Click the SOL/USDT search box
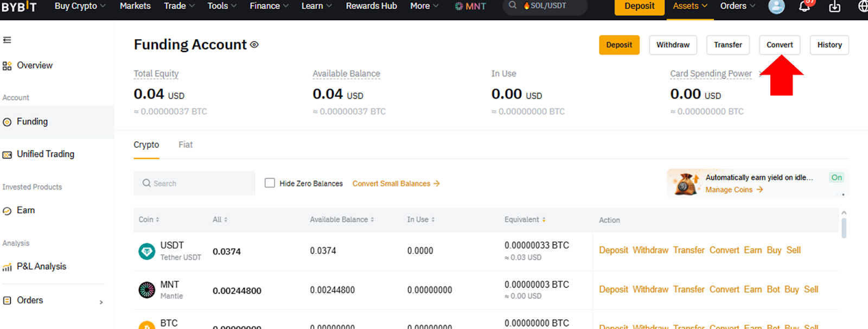 tap(545, 7)
